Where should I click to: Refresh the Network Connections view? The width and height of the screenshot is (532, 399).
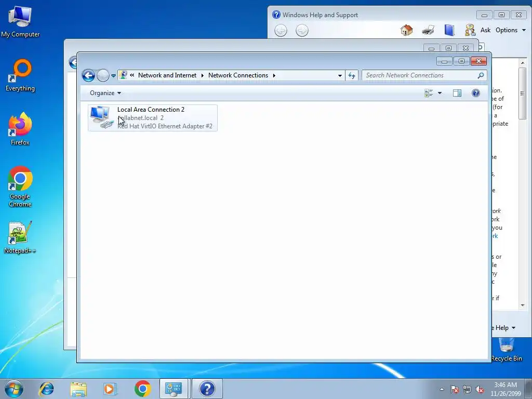point(352,75)
